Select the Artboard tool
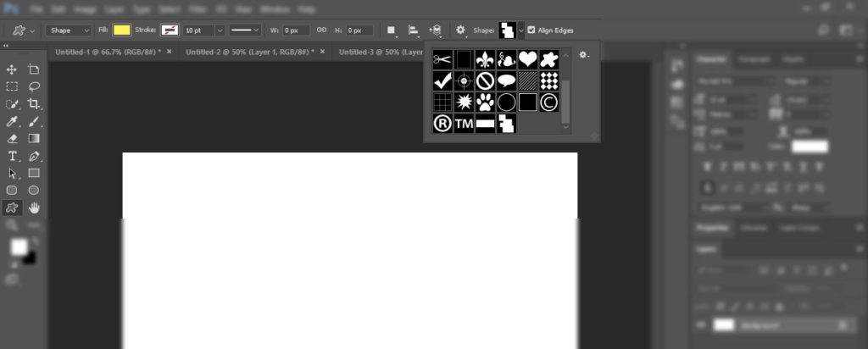868x349 pixels. pyautogui.click(x=34, y=69)
